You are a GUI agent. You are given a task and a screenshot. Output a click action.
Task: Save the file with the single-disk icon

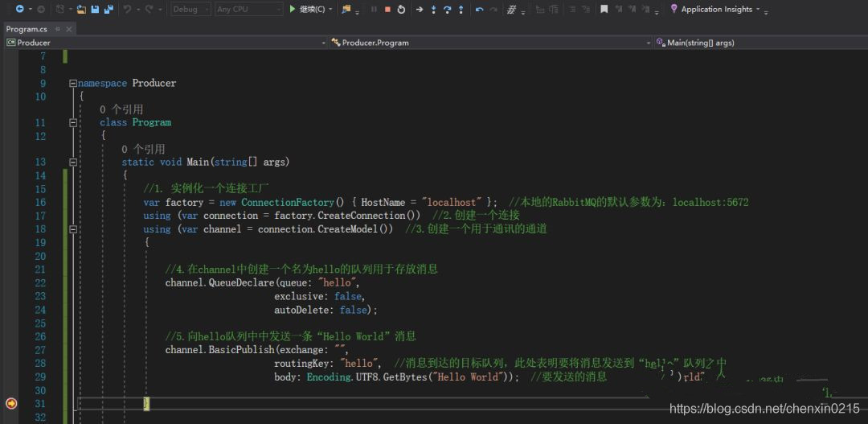click(95, 9)
